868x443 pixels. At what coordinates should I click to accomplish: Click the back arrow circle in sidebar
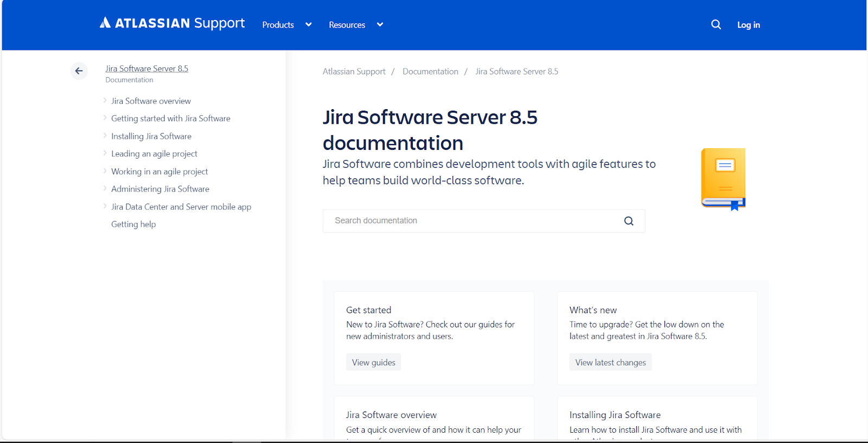[x=79, y=71]
